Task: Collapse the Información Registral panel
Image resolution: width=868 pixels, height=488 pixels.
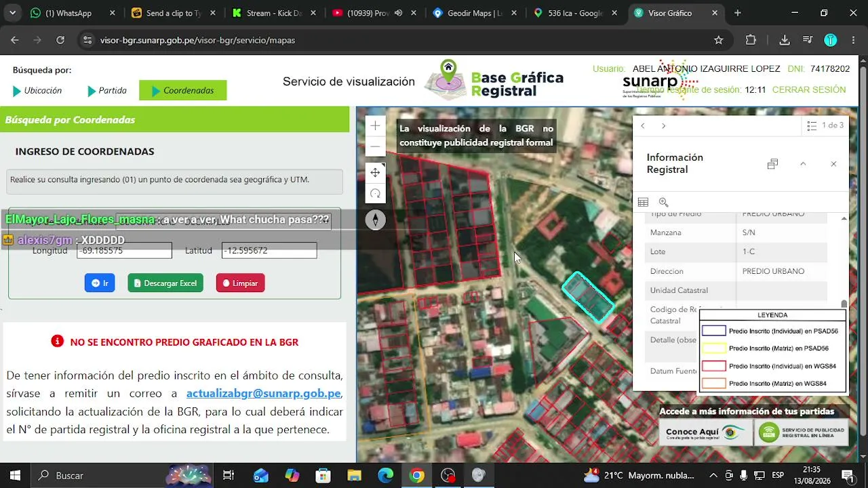Action: [803, 164]
